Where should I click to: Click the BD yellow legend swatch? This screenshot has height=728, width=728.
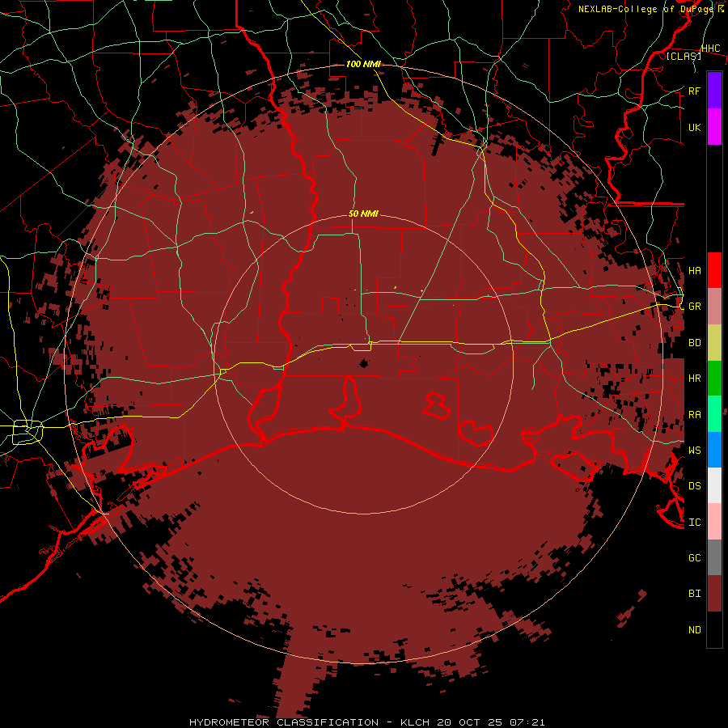pyautogui.click(x=714, y=342)
